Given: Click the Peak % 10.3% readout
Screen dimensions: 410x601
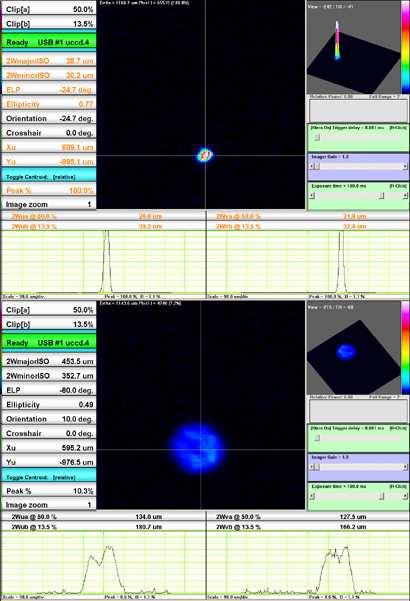Looking at the screenshot, I should [49, 491].
